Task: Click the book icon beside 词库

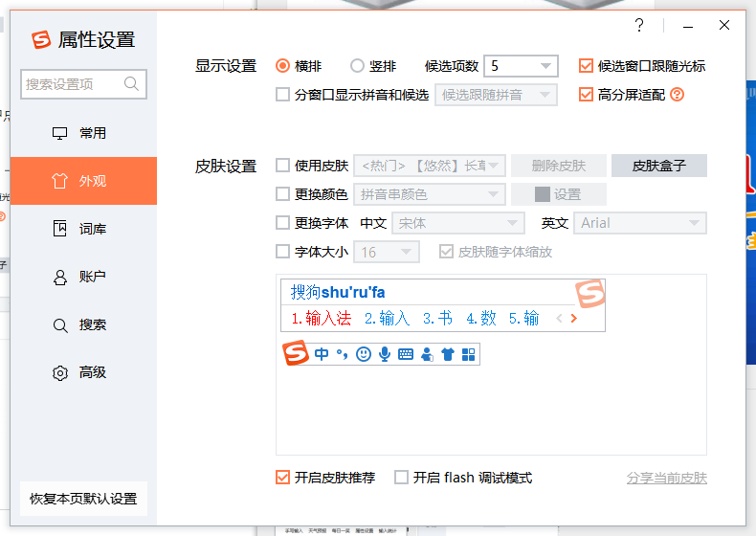Action: 59,229
